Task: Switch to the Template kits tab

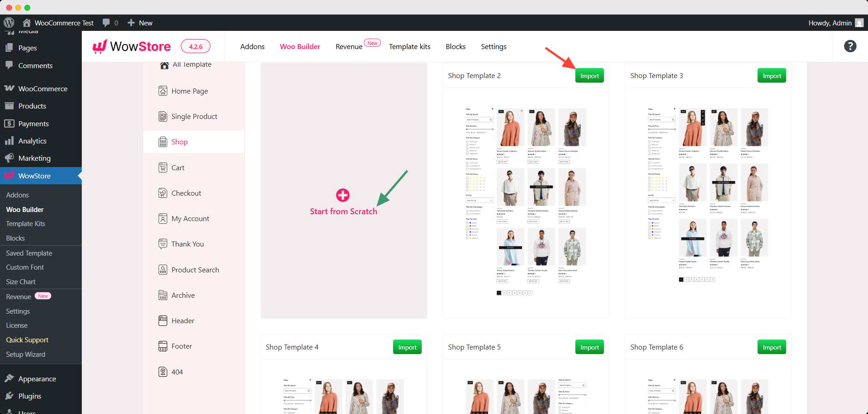Action: click(409, 46)
